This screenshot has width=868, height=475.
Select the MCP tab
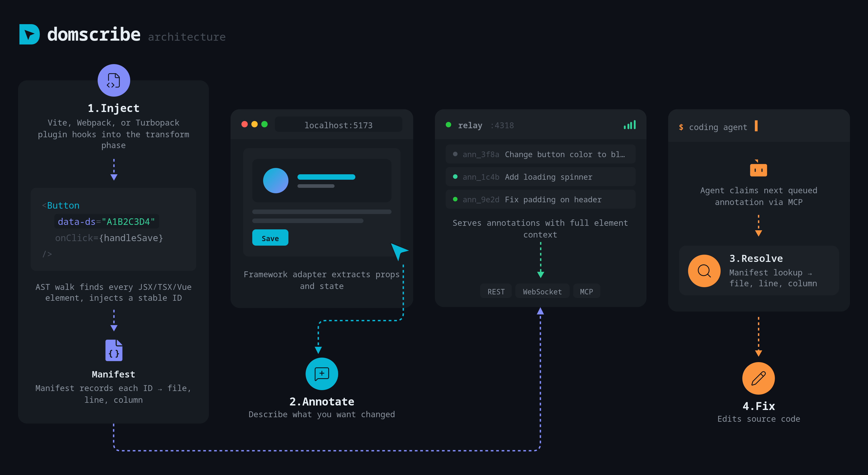point(587,291)
